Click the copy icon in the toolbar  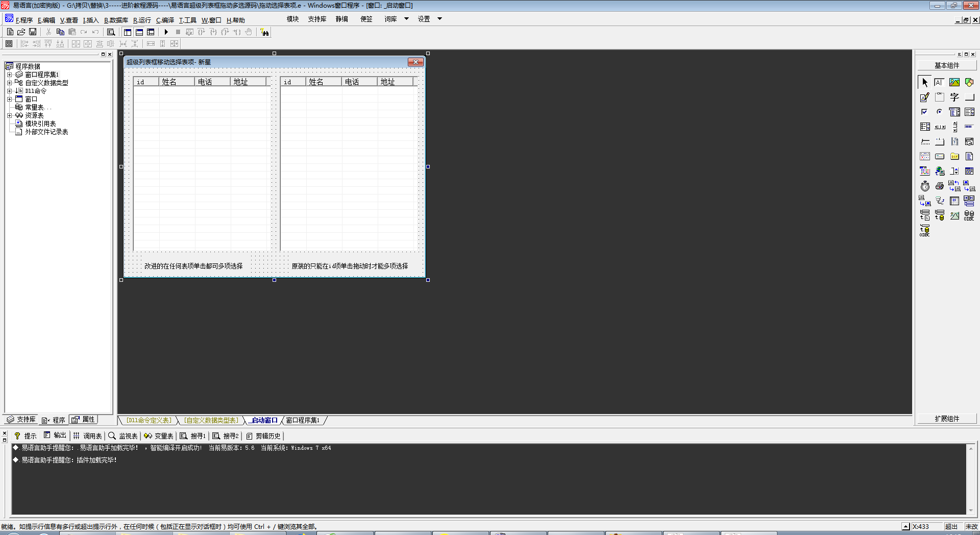click(60, 32)
